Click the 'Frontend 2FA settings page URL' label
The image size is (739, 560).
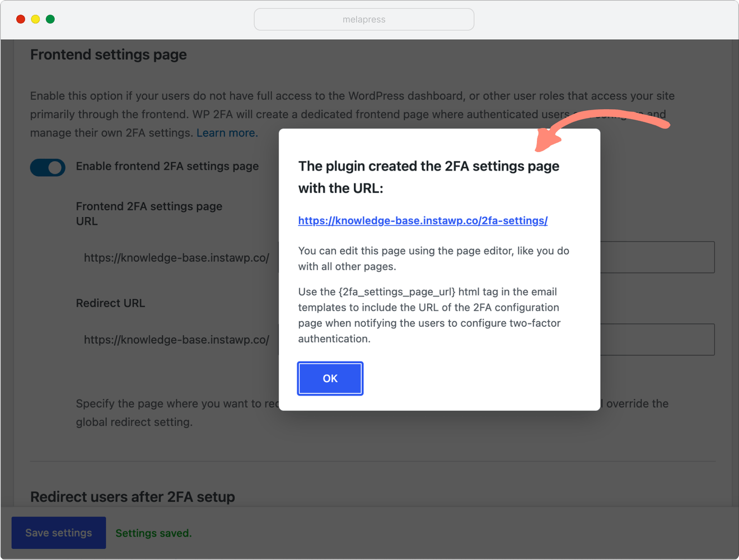[149, 214]
